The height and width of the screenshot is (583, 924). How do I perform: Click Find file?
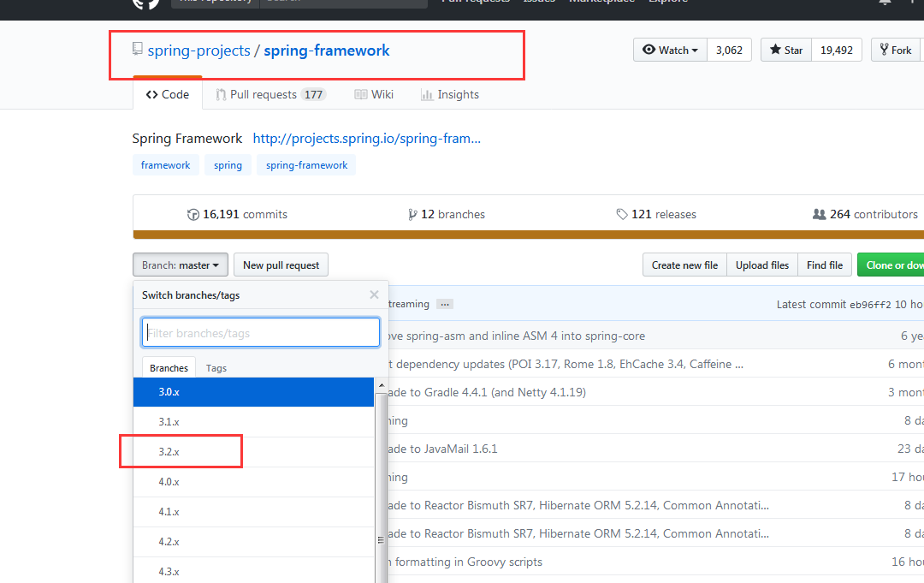coord(825,265)
